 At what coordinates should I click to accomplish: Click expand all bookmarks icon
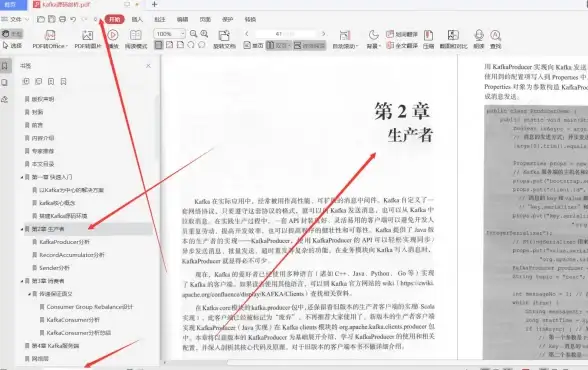pos(26,81)
